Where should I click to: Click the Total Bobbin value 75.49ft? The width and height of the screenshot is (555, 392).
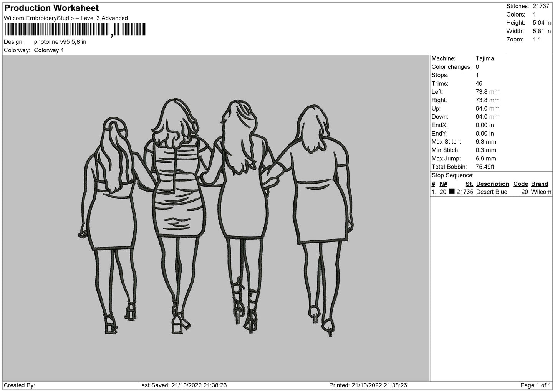click(485, 167)
